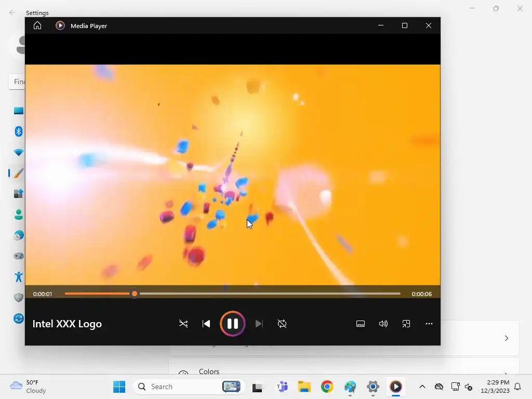Click the Media Player app logo
The width and height of the screenshot is (532, 399).
click(x=60, y=25)
